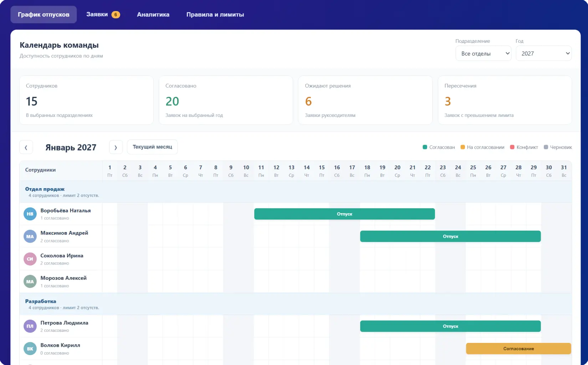Click the Пересечения stat card
Screen dimensions: 588x365
pos(505,100)
